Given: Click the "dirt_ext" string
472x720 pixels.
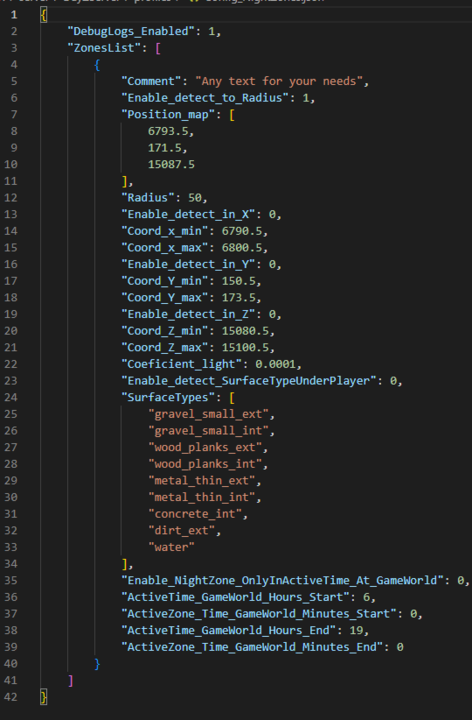Looking at the screenshot, I should (182, 530).
